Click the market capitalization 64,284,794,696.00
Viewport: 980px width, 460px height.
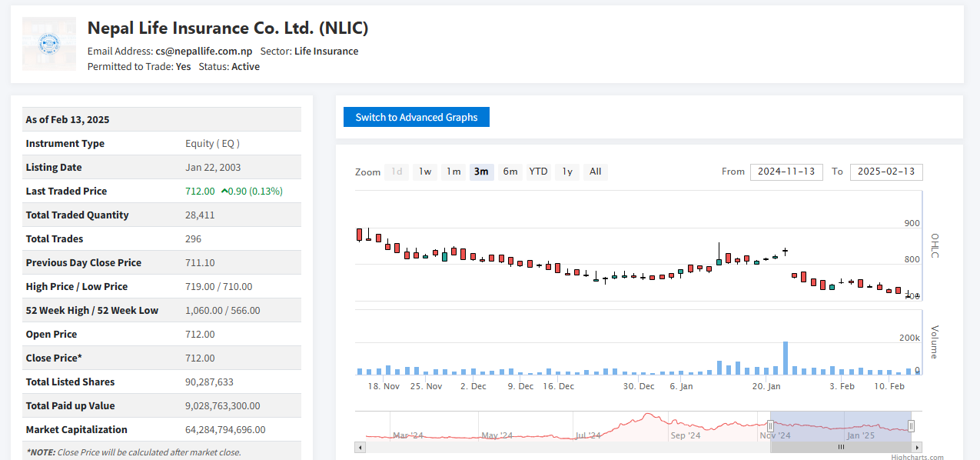coord(225,429)
